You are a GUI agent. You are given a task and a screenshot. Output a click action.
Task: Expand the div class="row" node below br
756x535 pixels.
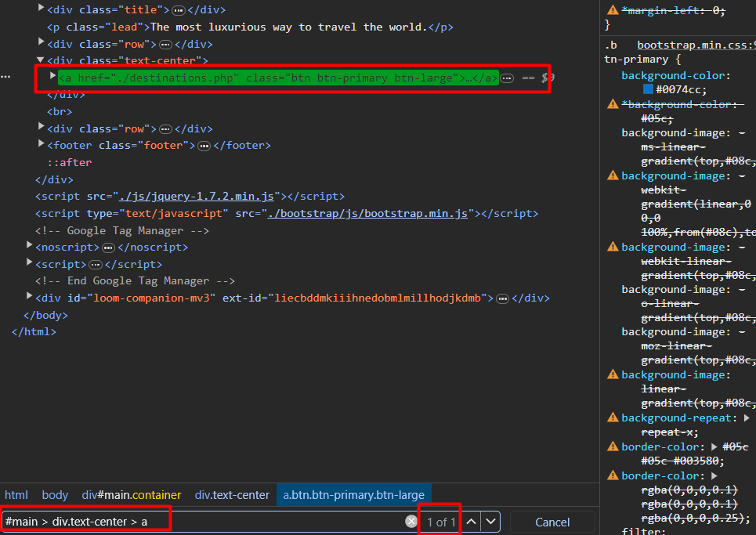coord(41,127)
